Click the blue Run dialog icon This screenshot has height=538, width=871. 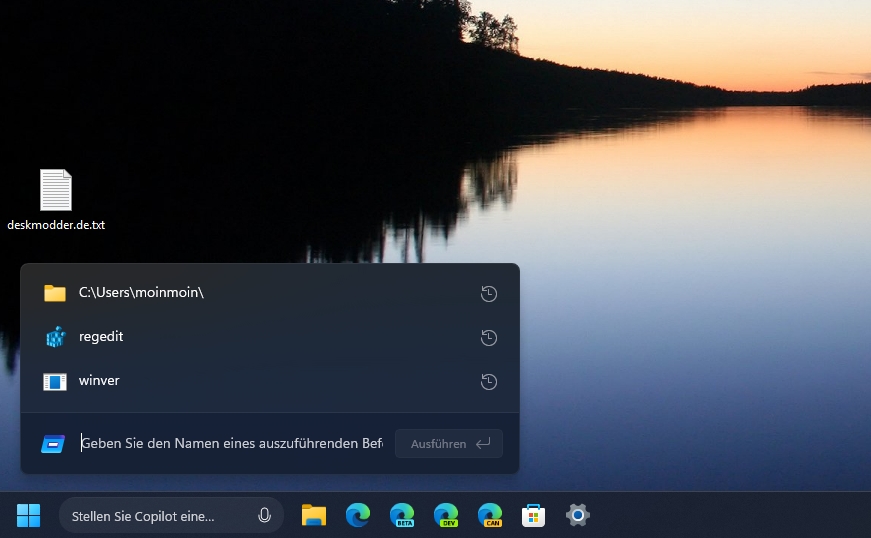point(53,444)
